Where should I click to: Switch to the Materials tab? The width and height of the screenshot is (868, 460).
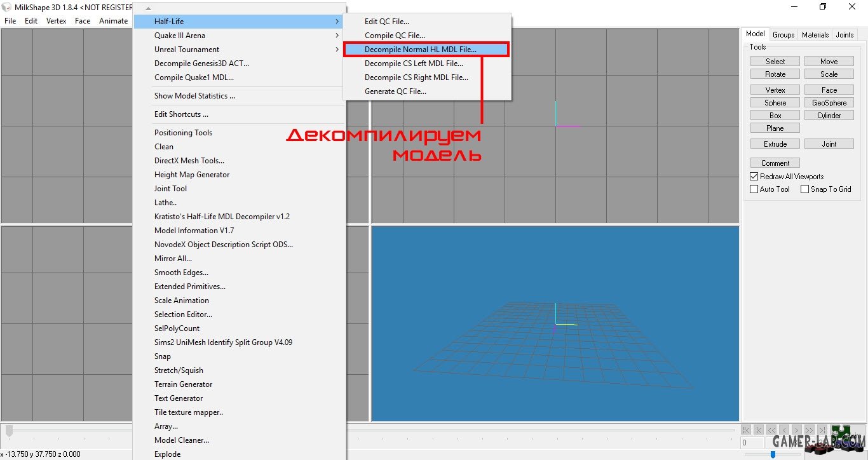[x=815, y=35]
